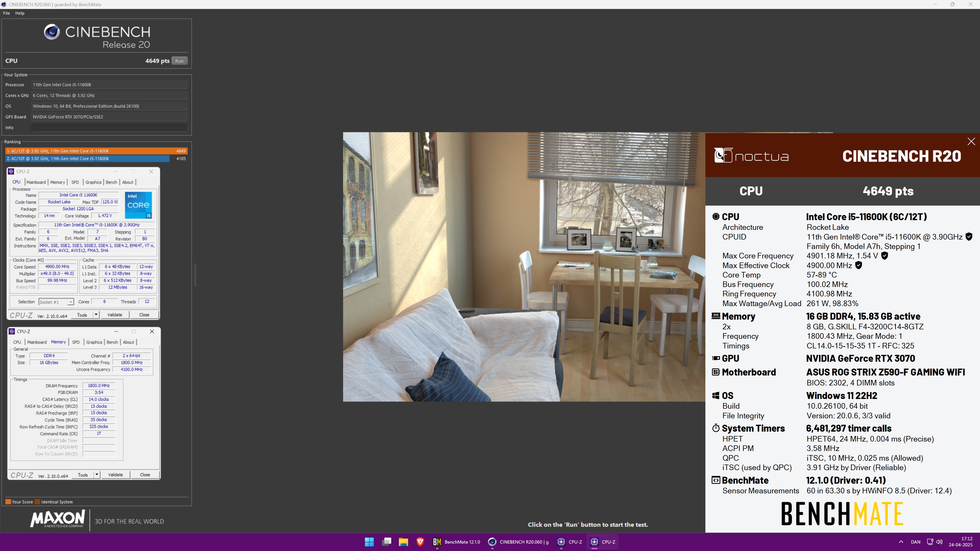This screenshot has height=551, width=980.
Task: Select the first ranking entry 6C/12T 4649
Action: 96,151
